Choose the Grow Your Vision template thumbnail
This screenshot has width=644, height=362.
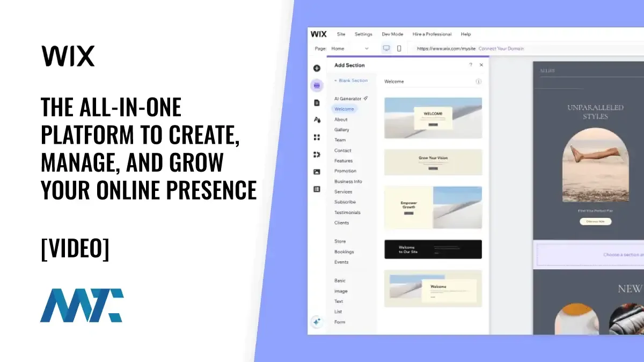(x=433, y=162)
